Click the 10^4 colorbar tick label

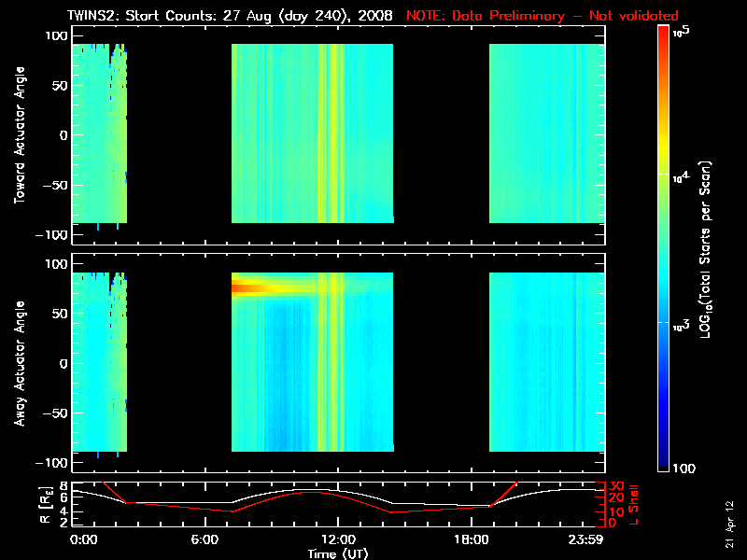click(x=682, y=177)
